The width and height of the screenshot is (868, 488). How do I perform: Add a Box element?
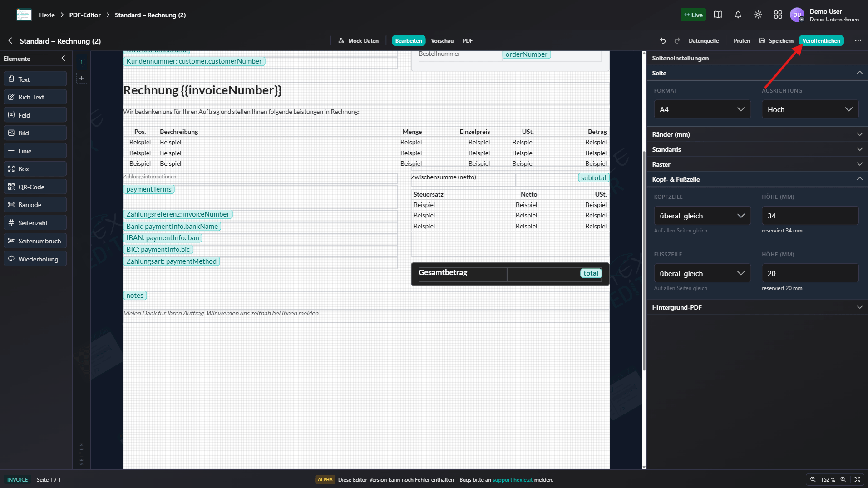(35, 169)
